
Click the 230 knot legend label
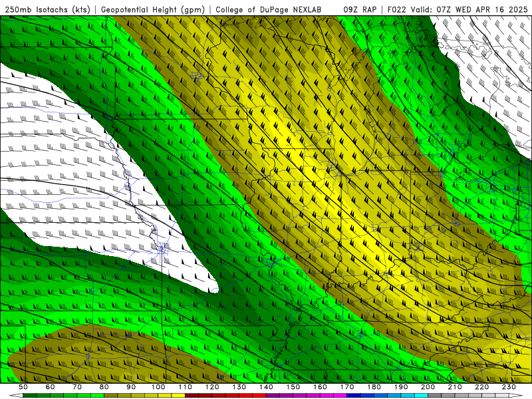pos(509,387)
